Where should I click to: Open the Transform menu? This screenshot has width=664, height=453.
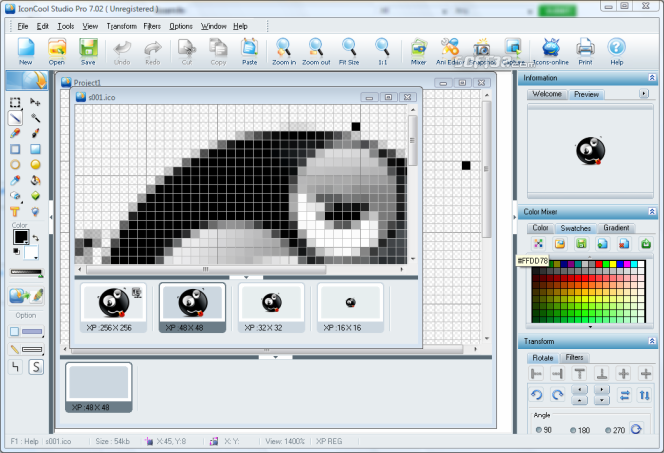[x=122, y=26]
